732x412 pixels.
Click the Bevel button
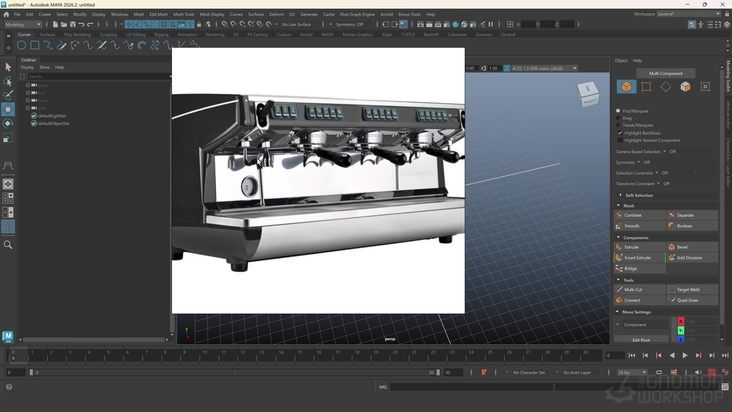pos(692,247)
